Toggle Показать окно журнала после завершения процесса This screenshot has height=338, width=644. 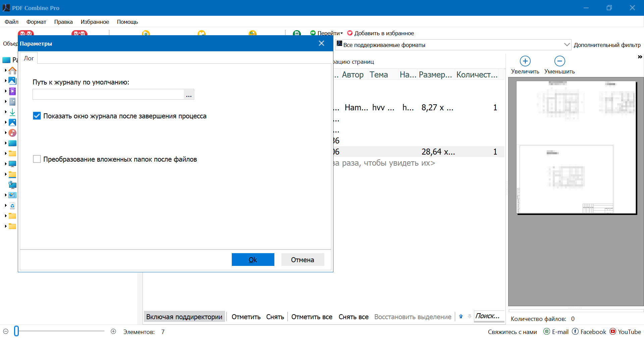pyautogui.click(x=37, y=116)
